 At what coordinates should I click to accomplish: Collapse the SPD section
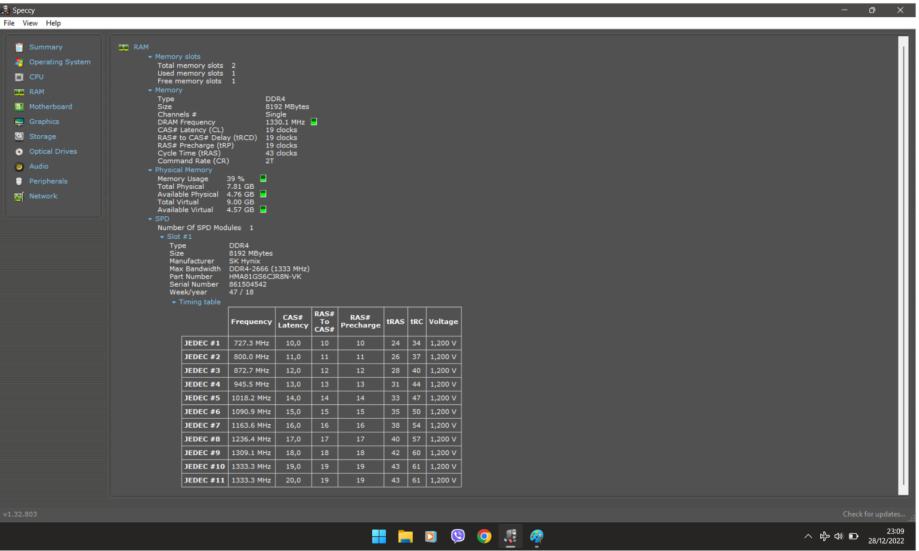coord(150,219)
